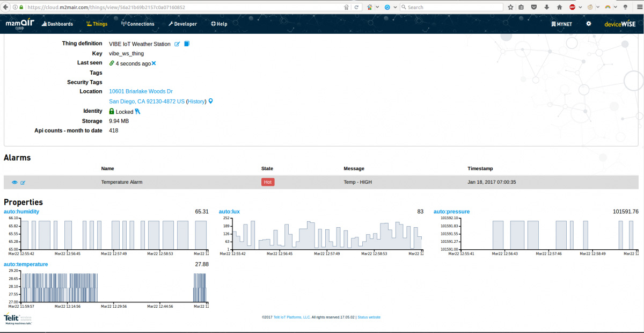Show bookmarks list icon in Firefox toolbar
This screenshot has width=644, height=333.
tap(522, 8)
